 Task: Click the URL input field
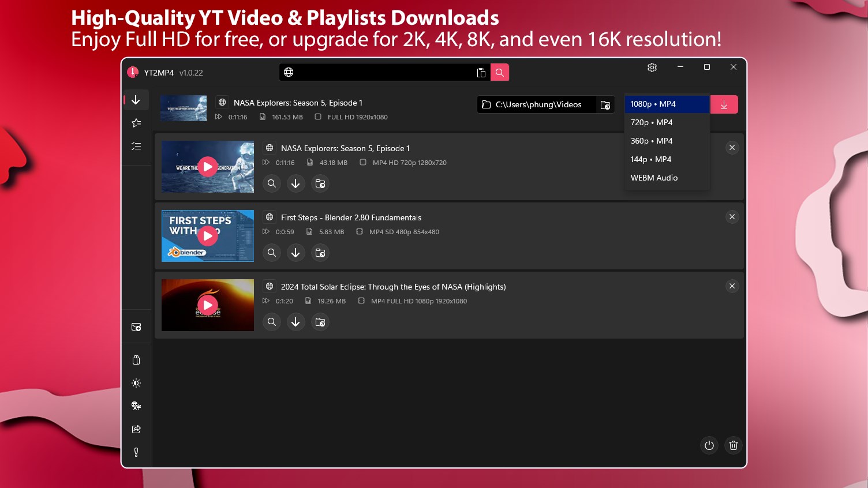point(384,72)
